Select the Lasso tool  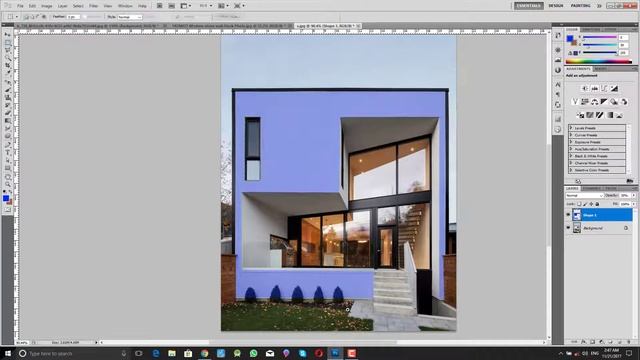click(7, 50)
